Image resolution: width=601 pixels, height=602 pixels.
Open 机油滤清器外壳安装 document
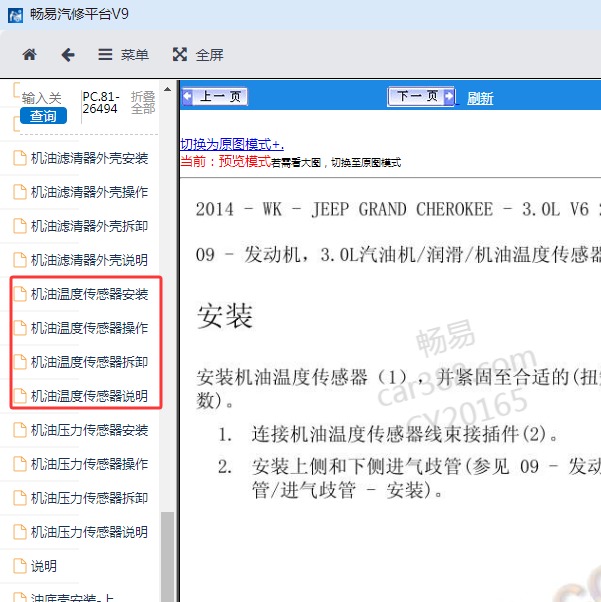[x=89, y=158]
